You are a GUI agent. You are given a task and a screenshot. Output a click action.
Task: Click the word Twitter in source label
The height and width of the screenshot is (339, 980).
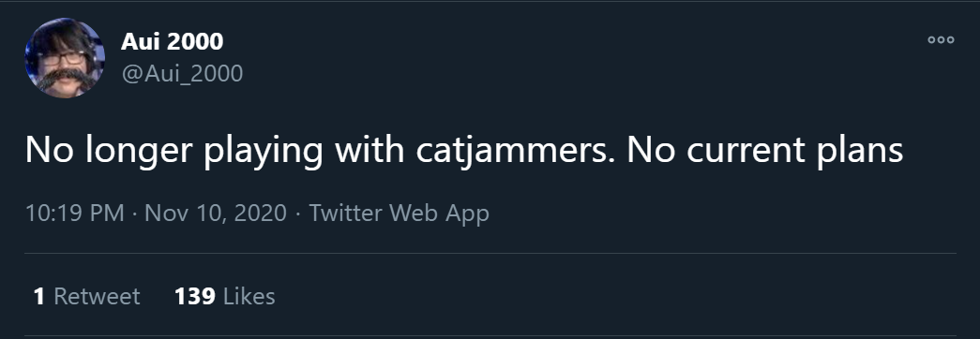346,214
